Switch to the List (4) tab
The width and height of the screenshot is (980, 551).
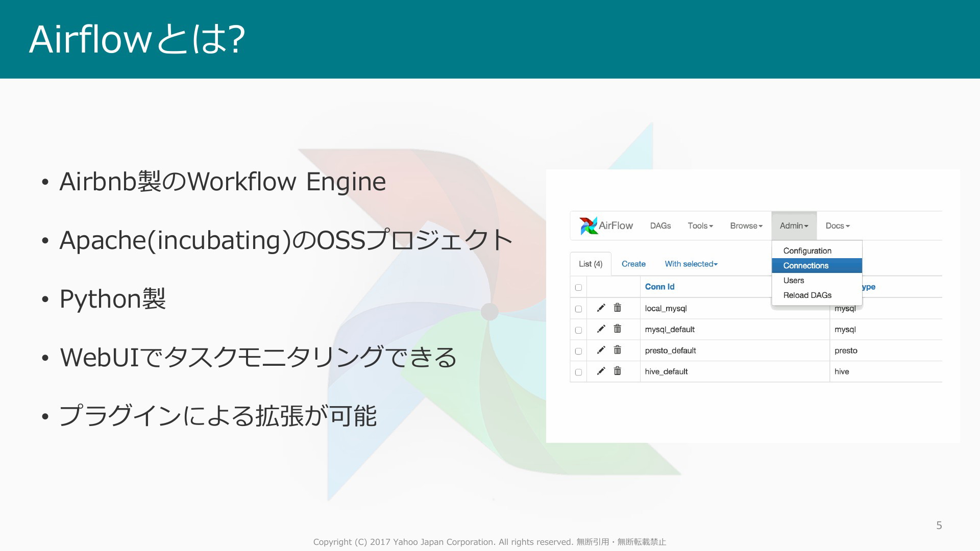pos(591,264)
